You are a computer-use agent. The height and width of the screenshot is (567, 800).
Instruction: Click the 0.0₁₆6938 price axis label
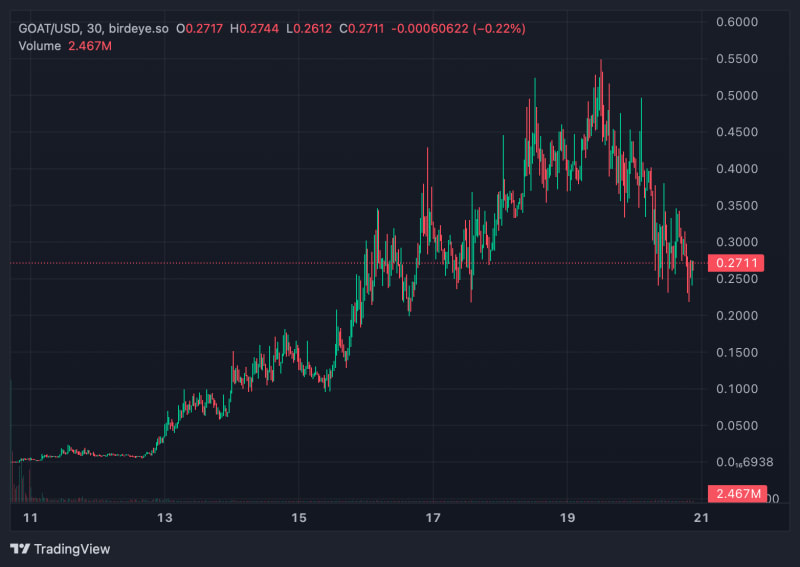tap(744, 462)
